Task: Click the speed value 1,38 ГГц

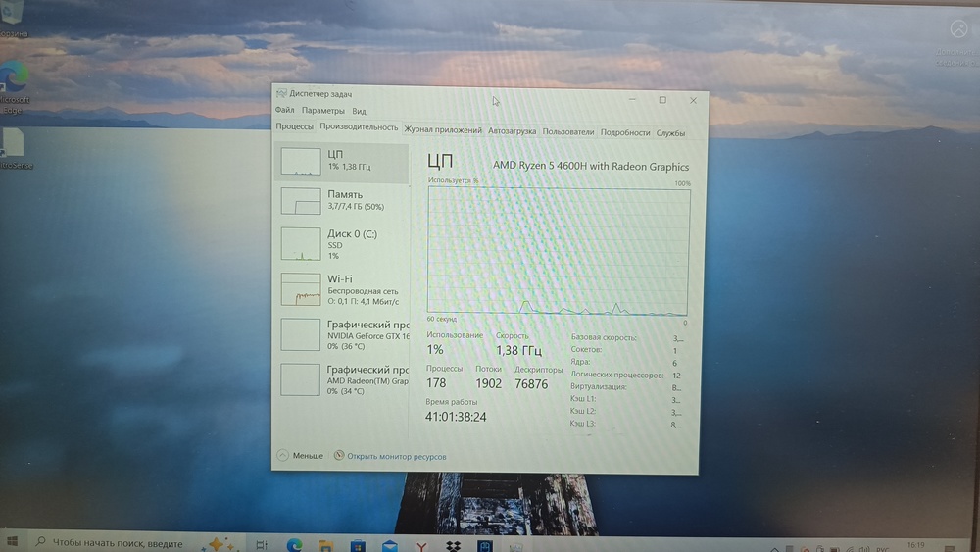Action: pyautogui.click(x=518, y=350)
